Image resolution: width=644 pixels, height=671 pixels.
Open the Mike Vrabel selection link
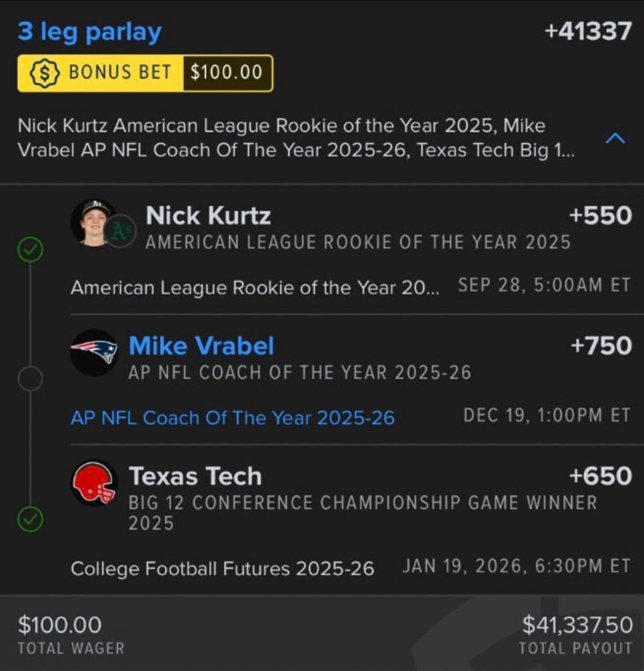(x=201, y=346)
